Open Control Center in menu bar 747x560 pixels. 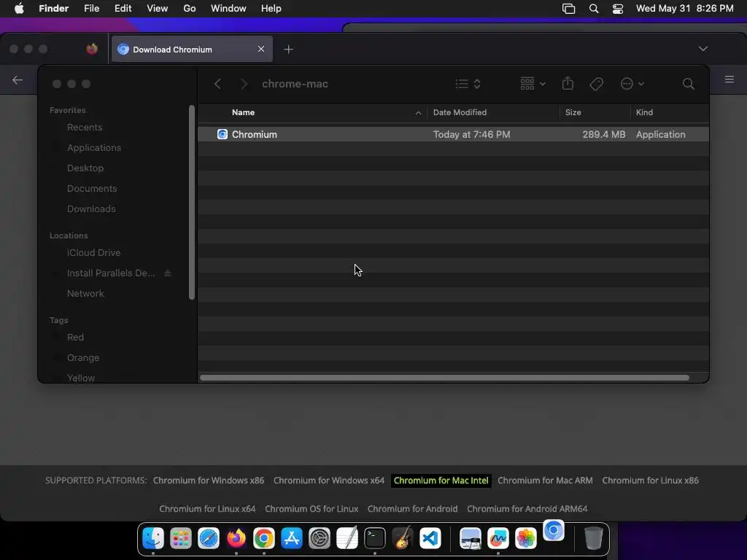click(618, 9)
